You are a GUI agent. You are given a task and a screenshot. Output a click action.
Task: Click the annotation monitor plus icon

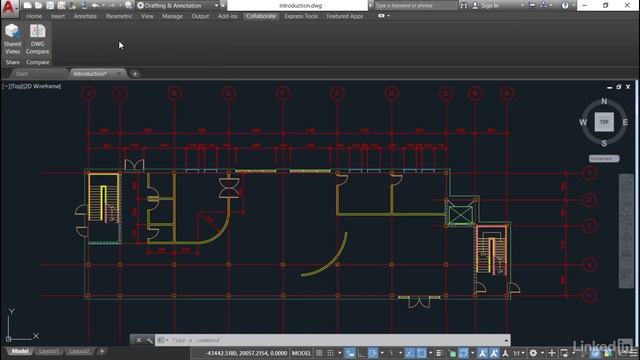[552, 353]
